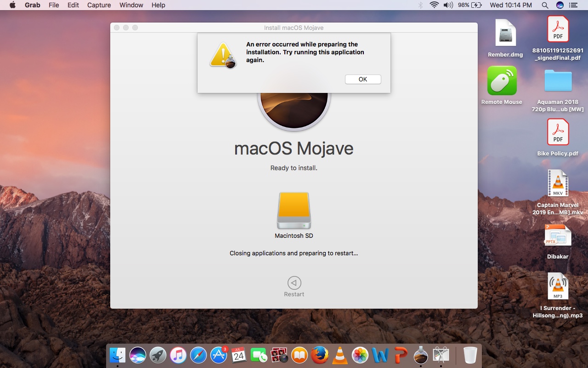588x368 pixels.
Task: Open Notification Center from the menu bar
Action: tap(572, 5)
